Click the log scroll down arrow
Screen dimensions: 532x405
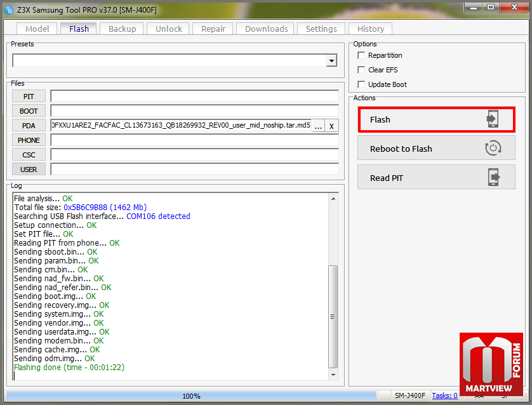pyautogui.click(x=333, y=375)
